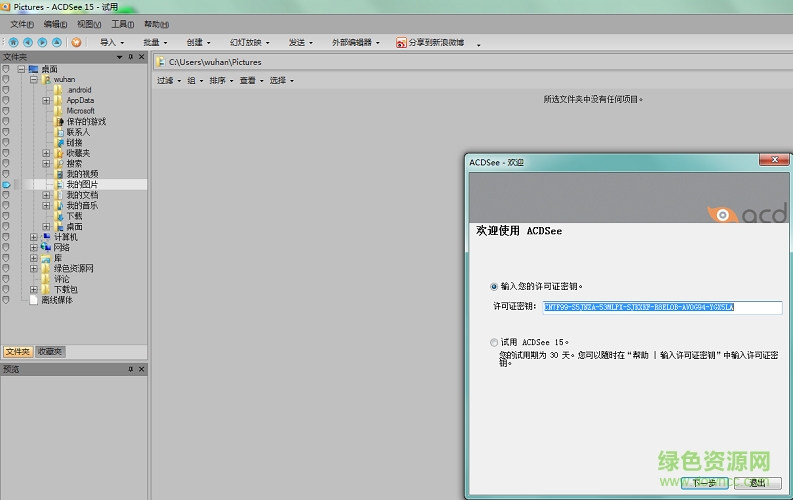The width and height of the screenshot is (793, 500).
Task: Click the Back navigation arrow icon
Action: point(28,42)
